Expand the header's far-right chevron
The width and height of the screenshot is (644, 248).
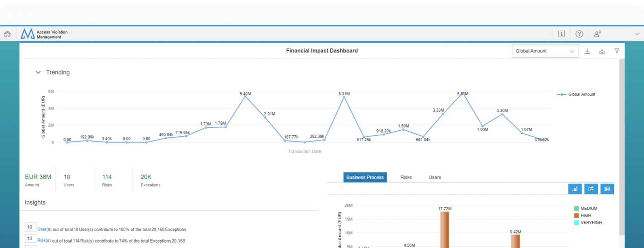tap(637, 34)
